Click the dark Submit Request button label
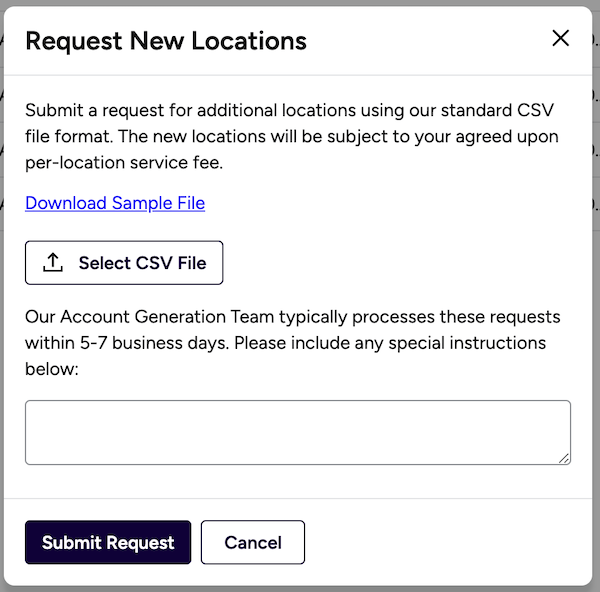The image size is (600, 592). click(x=108, y=543)
